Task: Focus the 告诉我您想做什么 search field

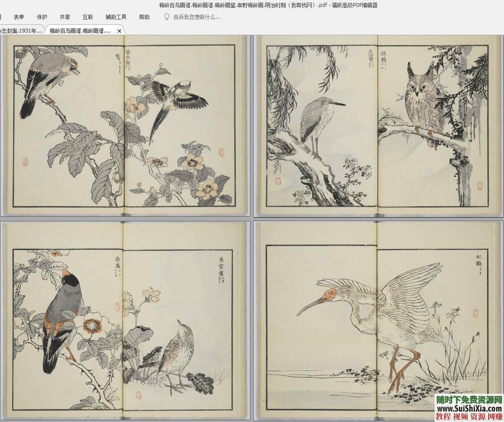Action: [x=197, y=17]
